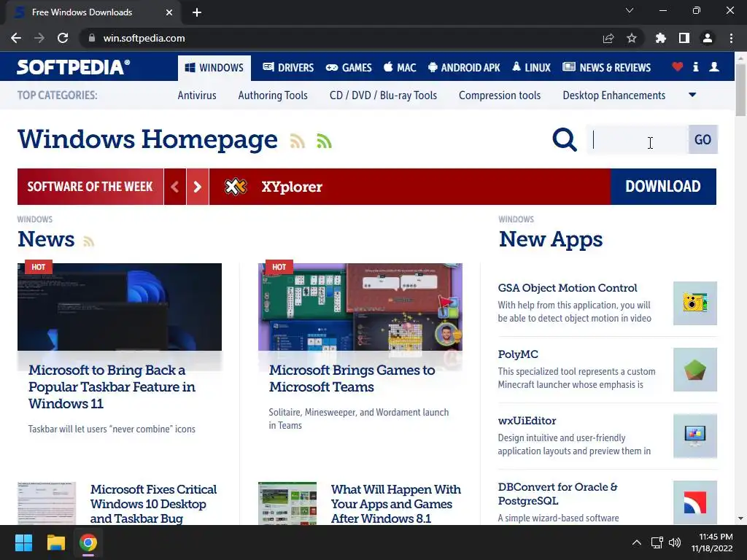Open the Mac section
This screenshot has height=560, width=747.
click(400, 68)
